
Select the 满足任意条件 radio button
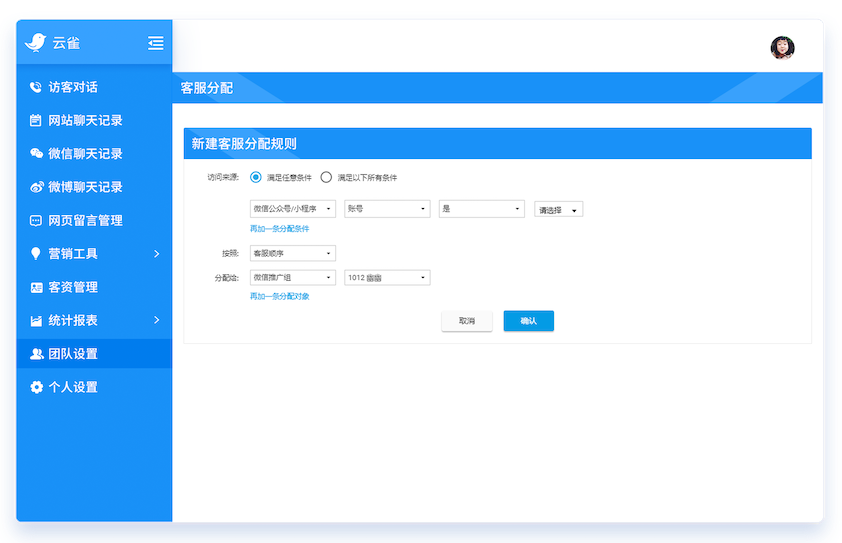256,177
